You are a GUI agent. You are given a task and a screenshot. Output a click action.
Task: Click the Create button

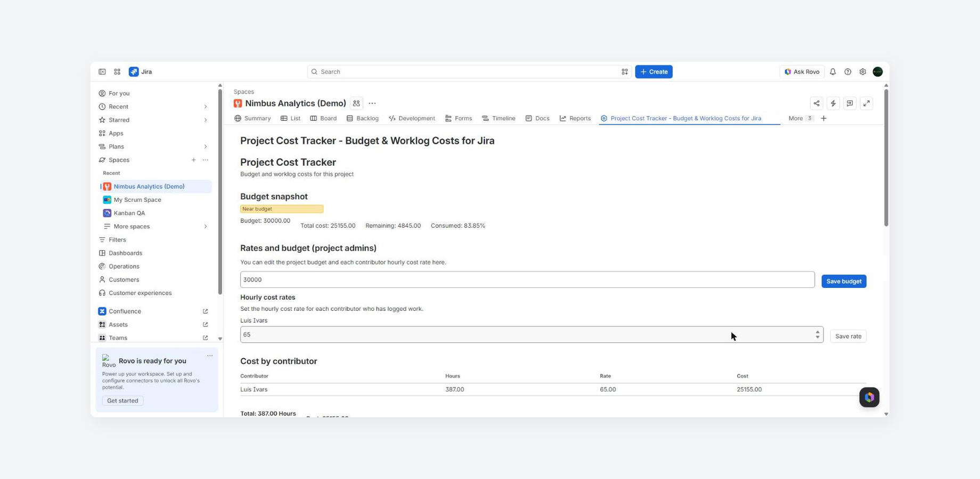click(654, 72)
